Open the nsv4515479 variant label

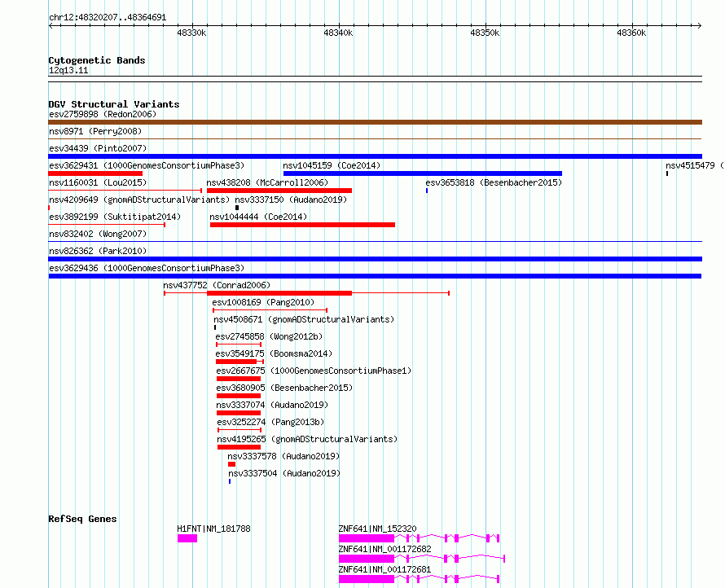(694, 165)
